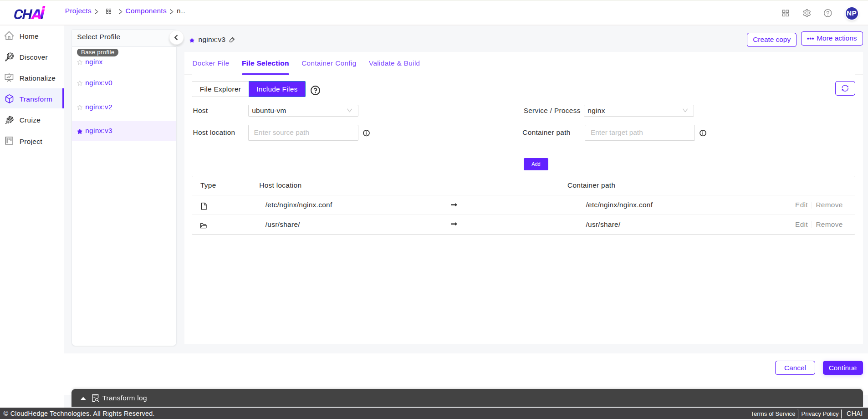
Task: Click the Continue button
Action: click(843, 368)
